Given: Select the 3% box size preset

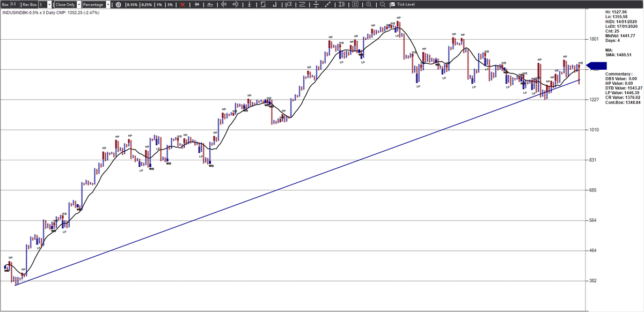Looking at the screenshot, I should (170, 4).
